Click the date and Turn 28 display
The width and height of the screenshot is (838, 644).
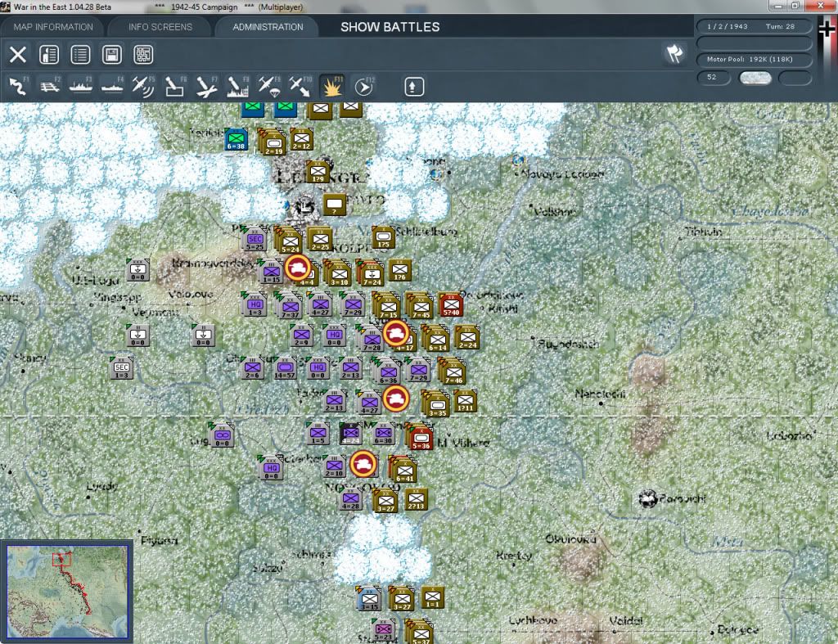[x=754, y=26]
